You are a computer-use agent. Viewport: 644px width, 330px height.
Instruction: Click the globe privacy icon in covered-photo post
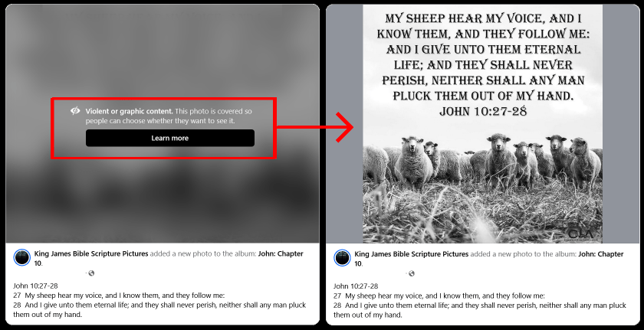tap(91, 273)
